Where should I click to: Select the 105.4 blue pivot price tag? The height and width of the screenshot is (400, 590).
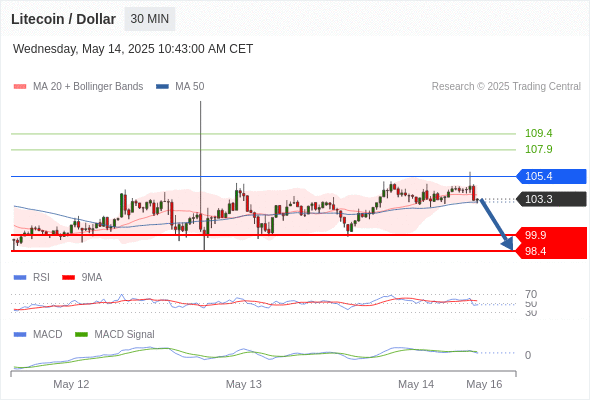point(551,176)
